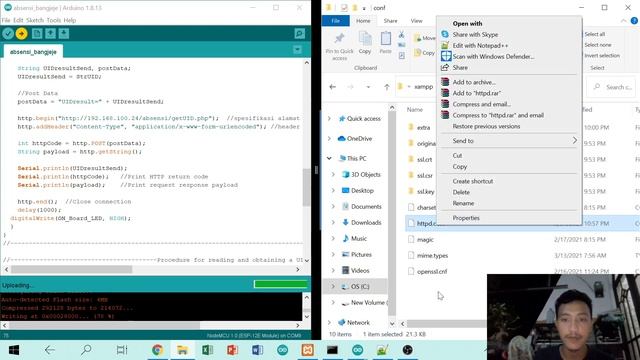Choose Share with Skype in context menu
Screen dimensions: 640x360
pyautogui.click(x=475, y=35)
